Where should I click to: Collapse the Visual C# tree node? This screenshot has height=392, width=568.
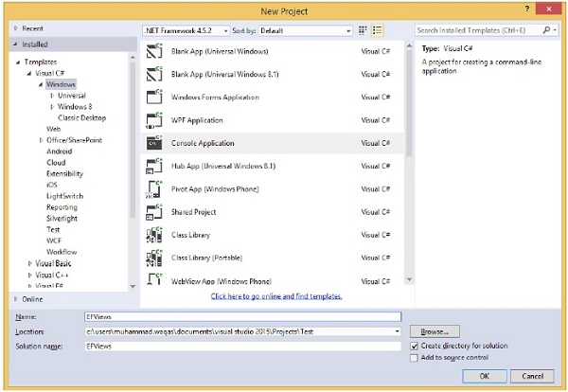29,73
